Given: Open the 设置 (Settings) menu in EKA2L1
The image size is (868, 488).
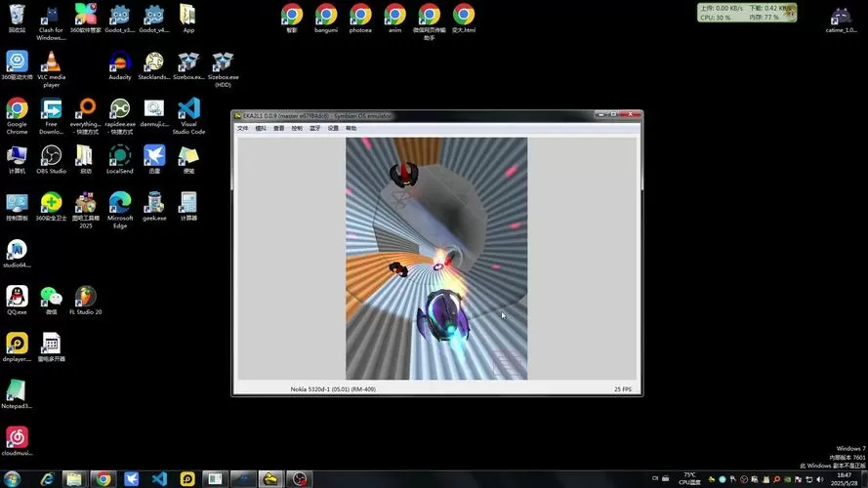Looking at the screenshot, I should coord(333,129).
